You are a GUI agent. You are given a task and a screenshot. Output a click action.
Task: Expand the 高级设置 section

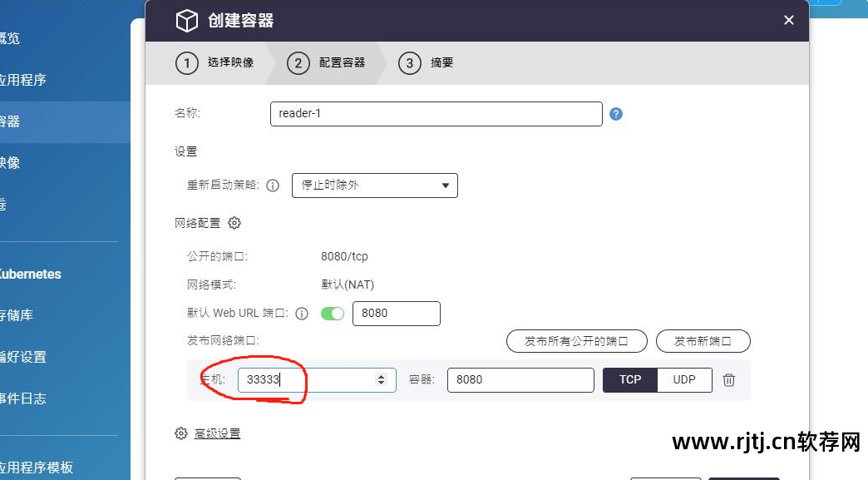point(218,433)
